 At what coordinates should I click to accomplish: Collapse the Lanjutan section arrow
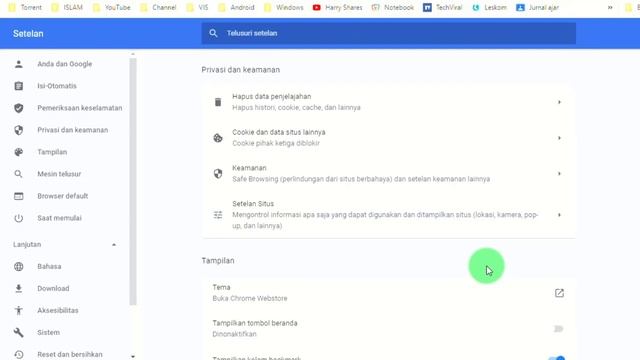[x=114, y=245]
